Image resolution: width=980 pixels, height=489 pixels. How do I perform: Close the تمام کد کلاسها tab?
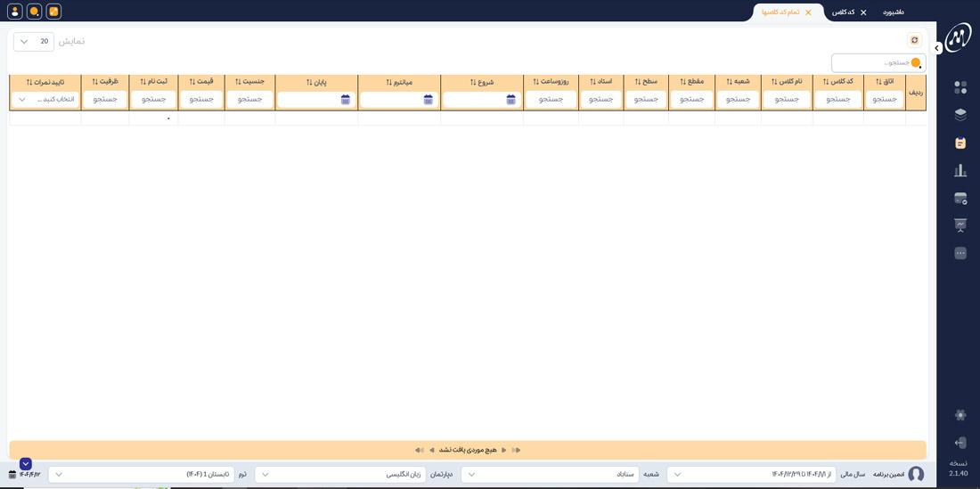(808, 12)
